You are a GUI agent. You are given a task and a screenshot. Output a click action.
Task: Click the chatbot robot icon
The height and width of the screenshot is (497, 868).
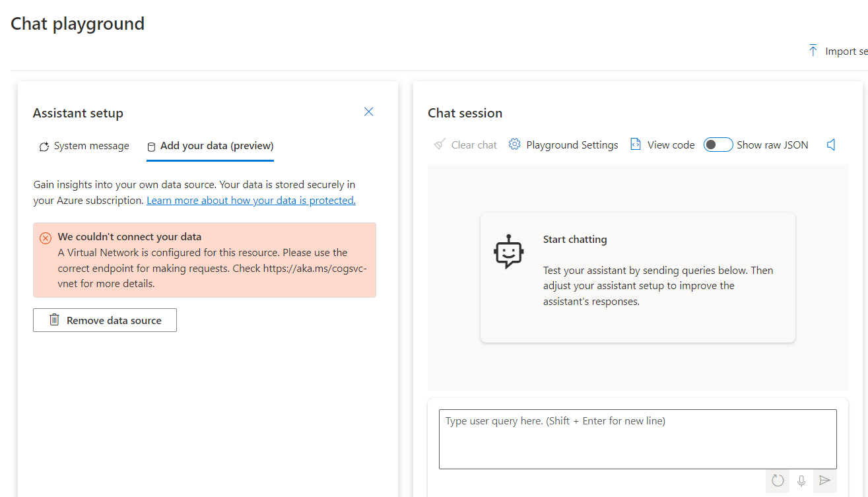point(509,251)
